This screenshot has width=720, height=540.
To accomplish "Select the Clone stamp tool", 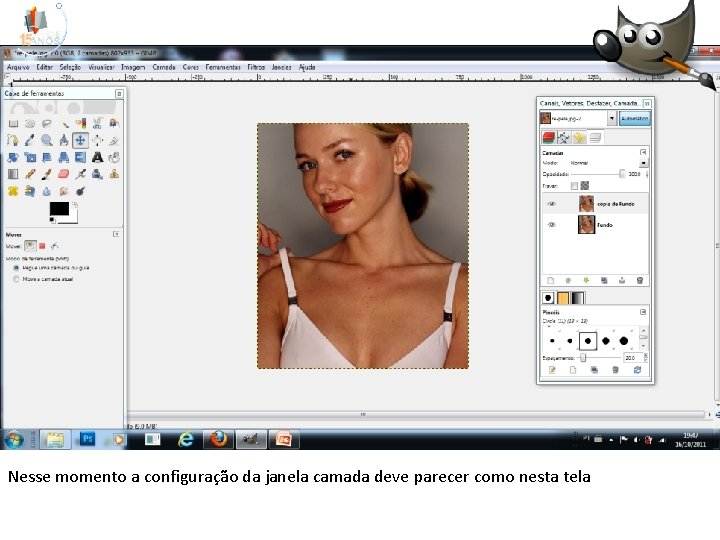I will 114,174.
